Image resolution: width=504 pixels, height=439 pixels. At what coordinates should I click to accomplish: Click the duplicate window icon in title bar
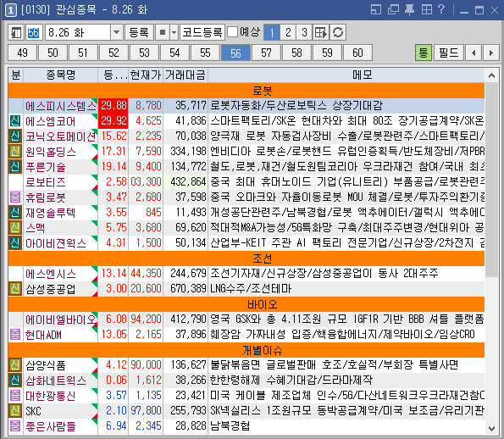pos(393,9)
